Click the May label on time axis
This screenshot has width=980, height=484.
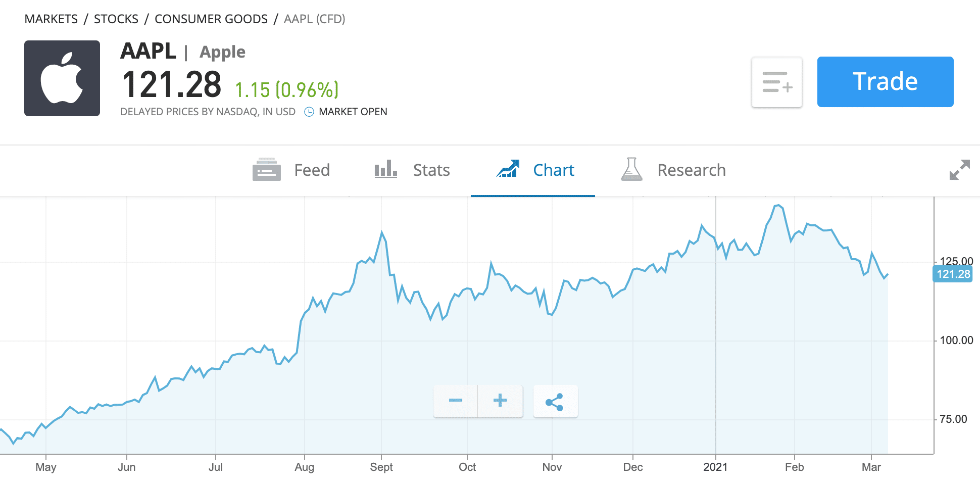point(46,467)
